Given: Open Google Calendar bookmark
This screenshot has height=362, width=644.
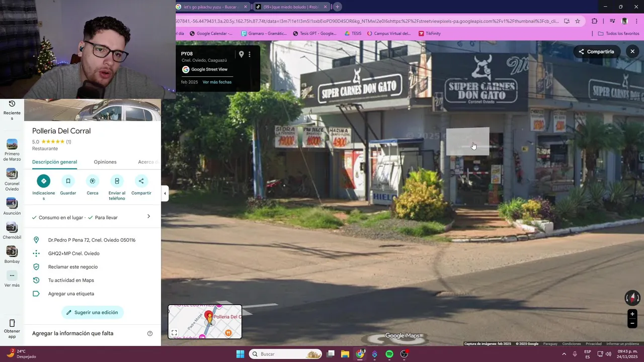Looking at the screenshot, I should [x=211, y=34].
